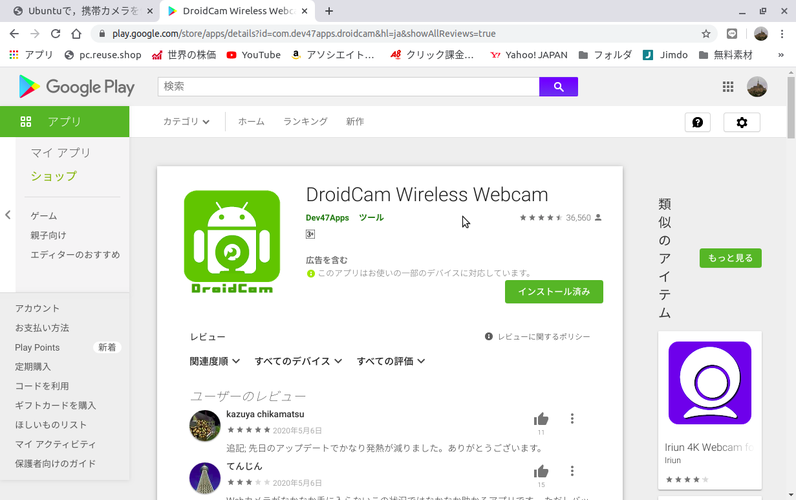Click the DroidCam app icon image
796x500 pixels.
point(232,242)
